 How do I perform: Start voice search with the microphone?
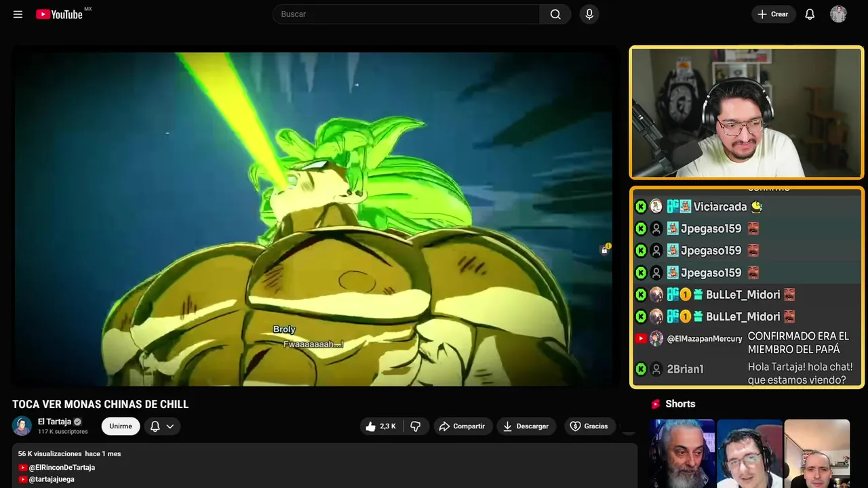(589, 14)
